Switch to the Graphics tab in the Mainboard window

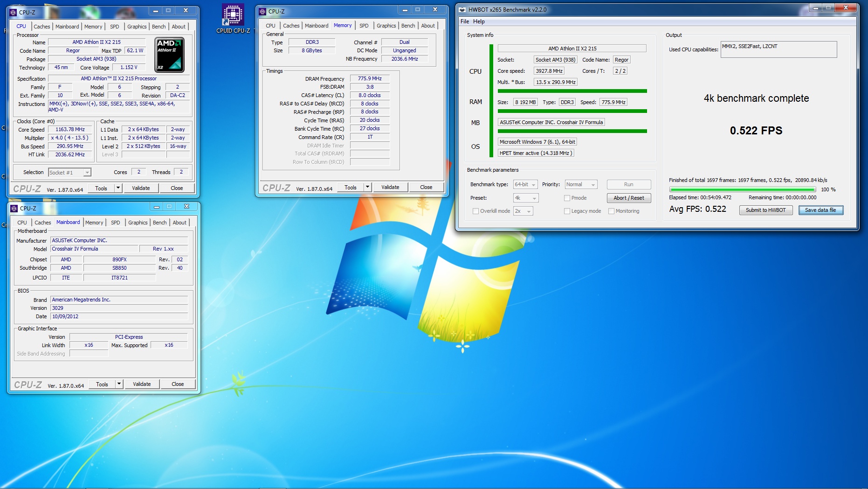tap(138, 223)
